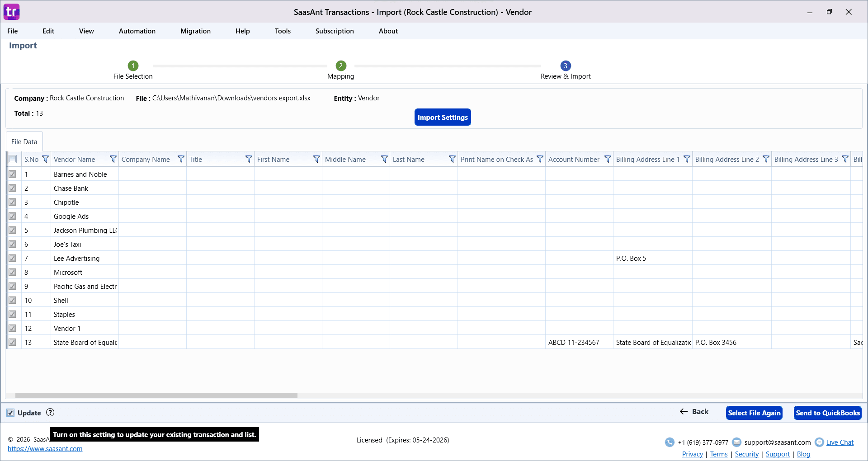Select the Vendor 1 cell

(x=85, y=328)
